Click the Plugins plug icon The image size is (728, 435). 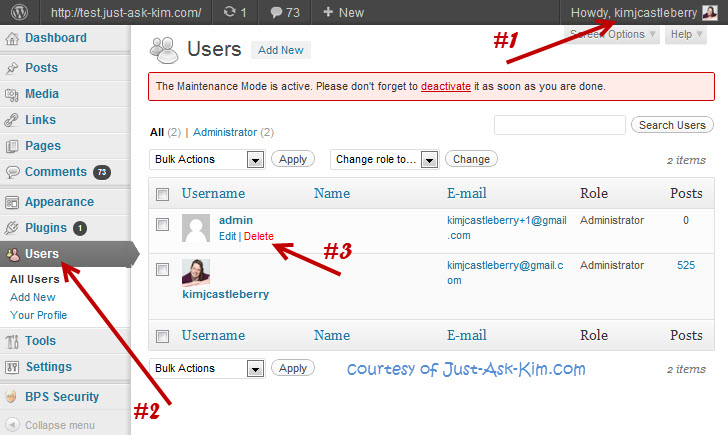tap(12, 228)
